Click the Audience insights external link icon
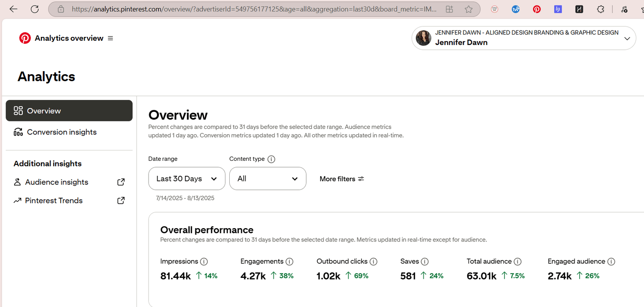Image resolution: width=644 pixels, height=307 pixels. 121,182
